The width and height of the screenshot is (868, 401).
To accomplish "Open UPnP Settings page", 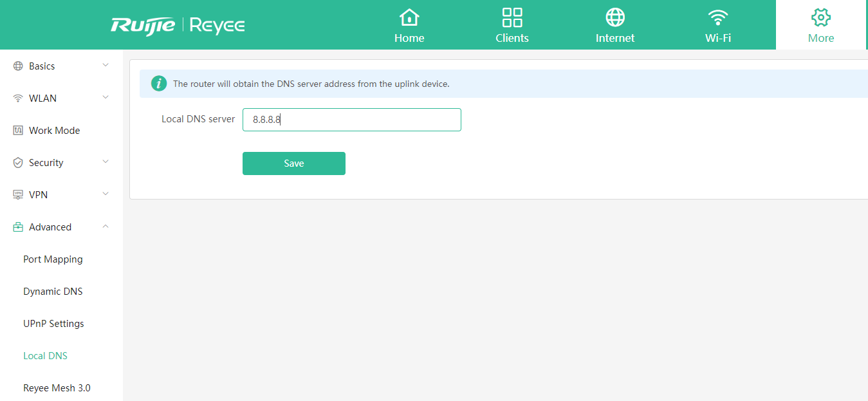I will coord(53,324).
